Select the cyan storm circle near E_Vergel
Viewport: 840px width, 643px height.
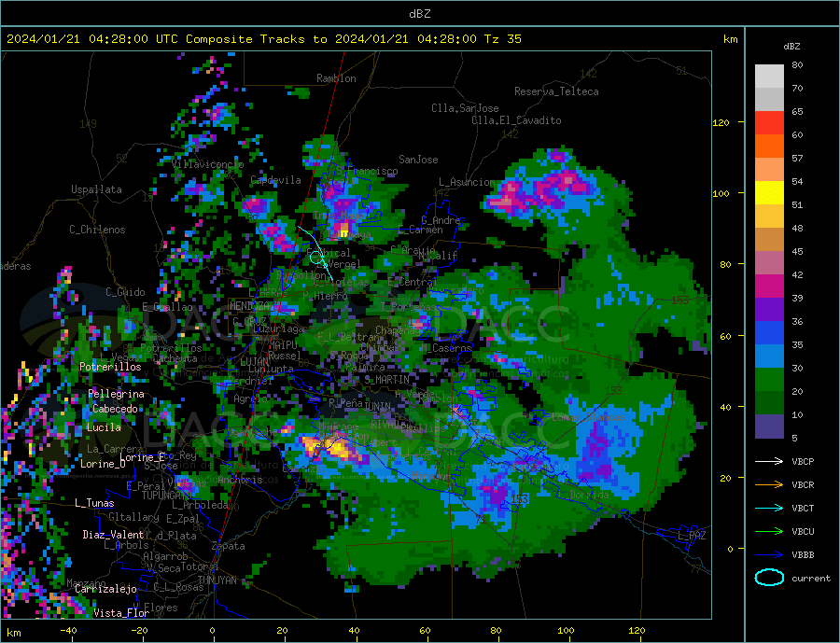[x=315, y=258]
